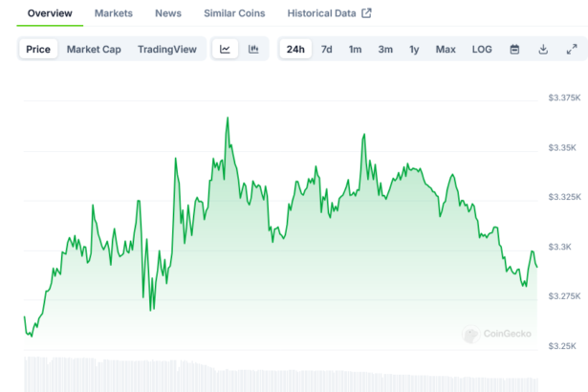Switch to line chart view icon
Image resolution: width=588 pixels, height=392 pixels.
(x=225, y=49)
